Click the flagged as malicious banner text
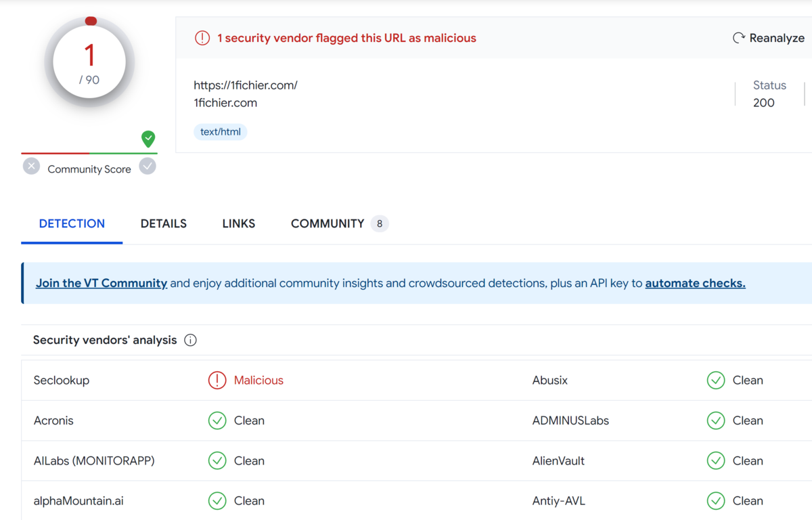 [346, 38]
